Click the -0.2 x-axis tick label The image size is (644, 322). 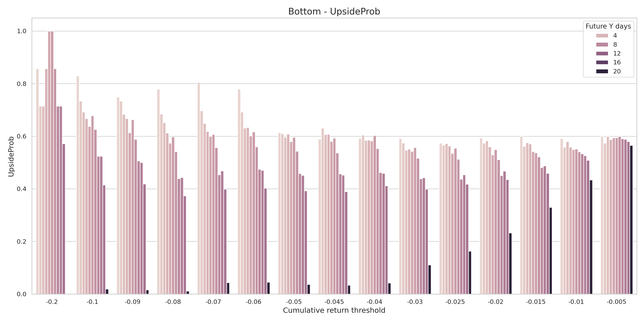pyautogui.click(x=52, y=302)
